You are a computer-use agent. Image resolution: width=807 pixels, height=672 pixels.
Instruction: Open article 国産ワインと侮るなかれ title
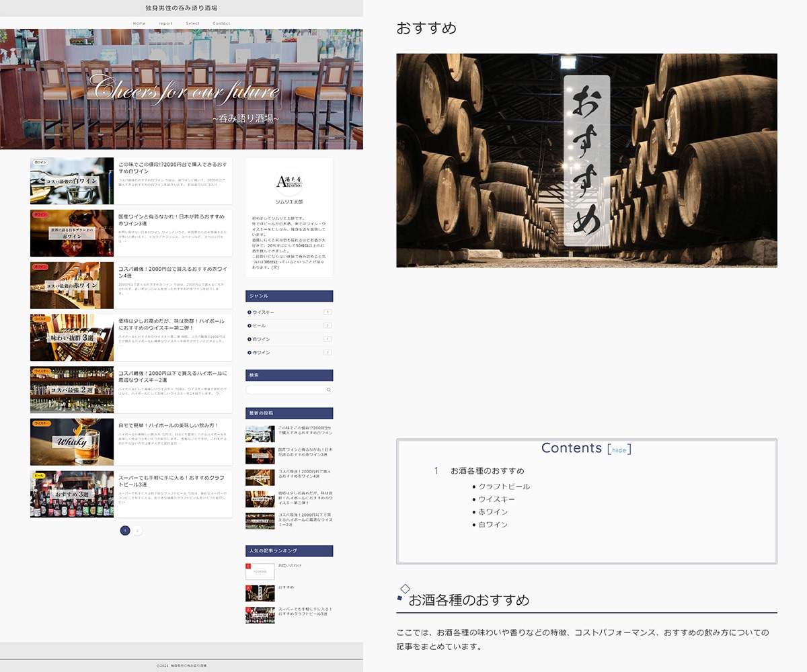point(172,220)
